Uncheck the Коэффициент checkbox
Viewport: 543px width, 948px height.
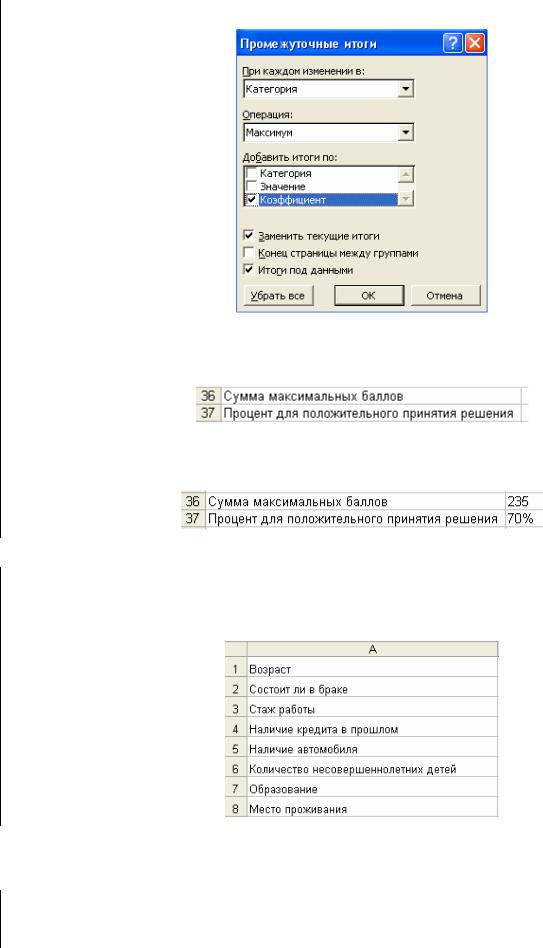252,200
